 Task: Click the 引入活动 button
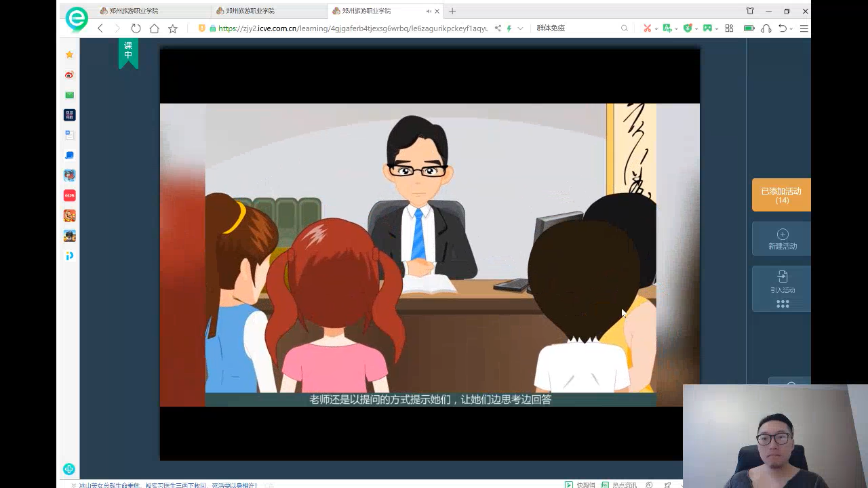click(x=782, y=282)
